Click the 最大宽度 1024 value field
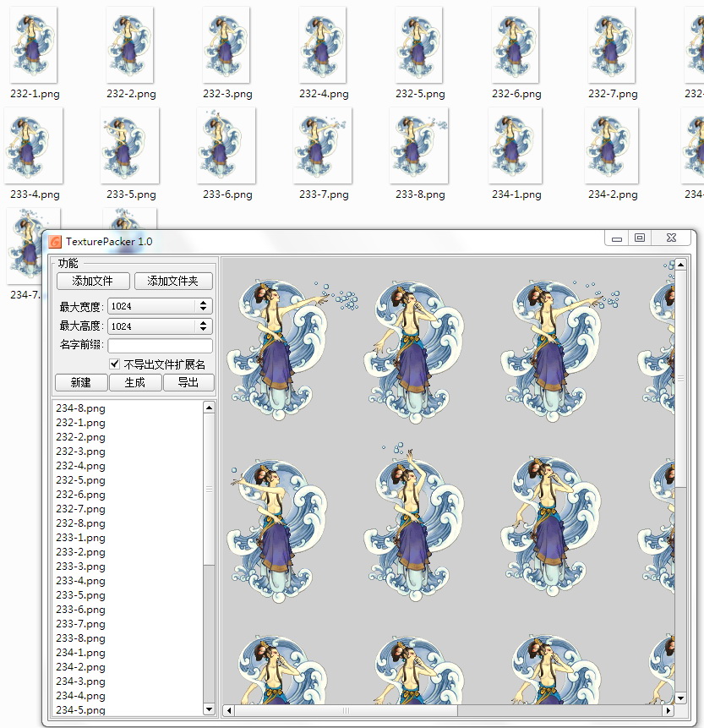This screenshot has height=728, width=704. [151, 306]
